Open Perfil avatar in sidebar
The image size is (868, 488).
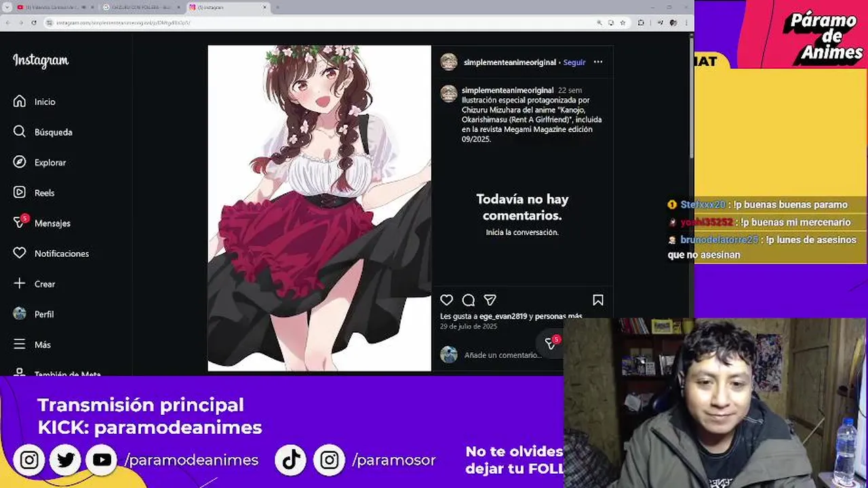20,314
